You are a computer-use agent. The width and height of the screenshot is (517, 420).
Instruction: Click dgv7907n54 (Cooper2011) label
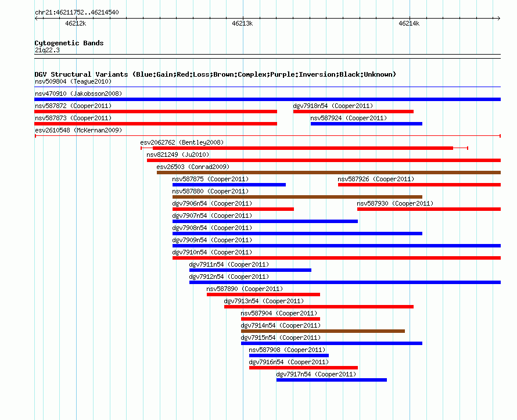pyautogui.click(x=212, y=216)
